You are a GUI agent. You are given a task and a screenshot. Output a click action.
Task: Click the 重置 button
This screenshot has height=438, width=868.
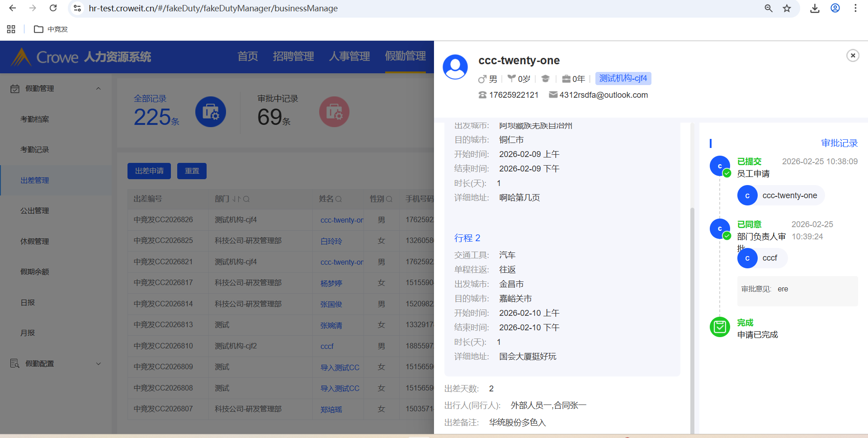(x=192, y=171)
